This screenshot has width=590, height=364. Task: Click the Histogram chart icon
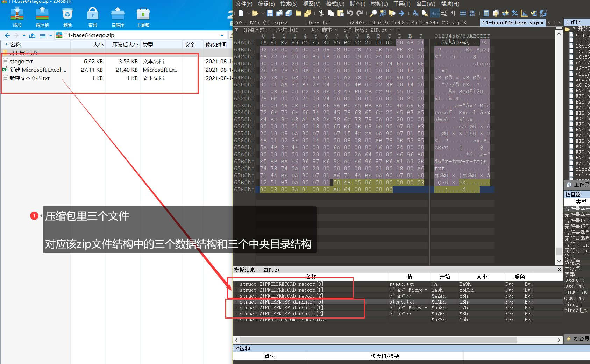[x=524, y=13]
